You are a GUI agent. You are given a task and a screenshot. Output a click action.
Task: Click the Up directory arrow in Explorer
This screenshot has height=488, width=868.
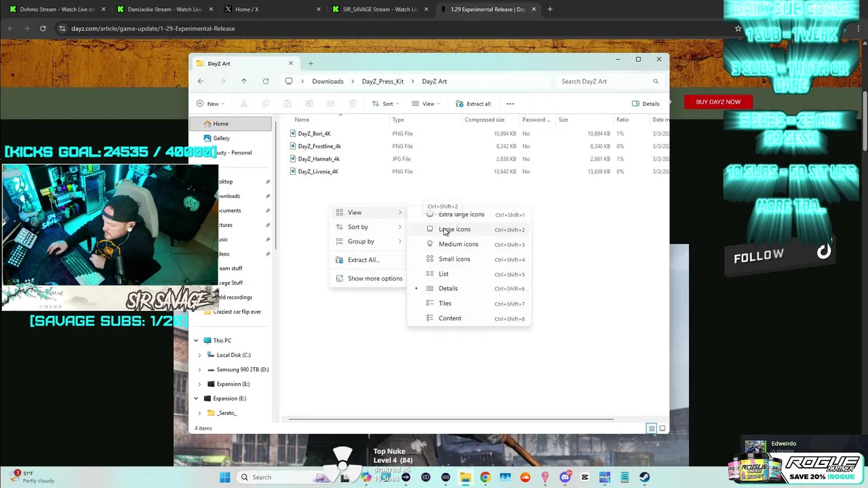pyautogui.click(x=244, y=81)
